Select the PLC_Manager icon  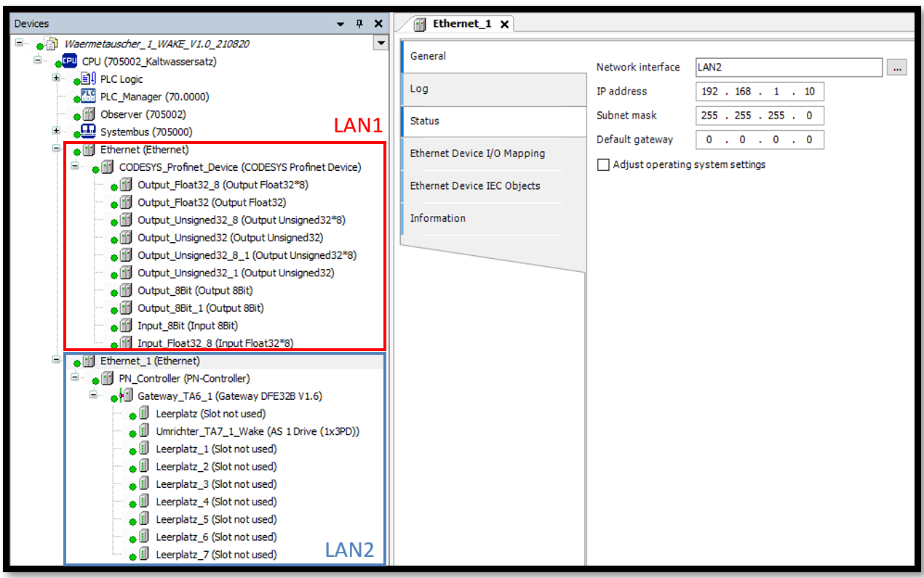[x=88, y=97]
